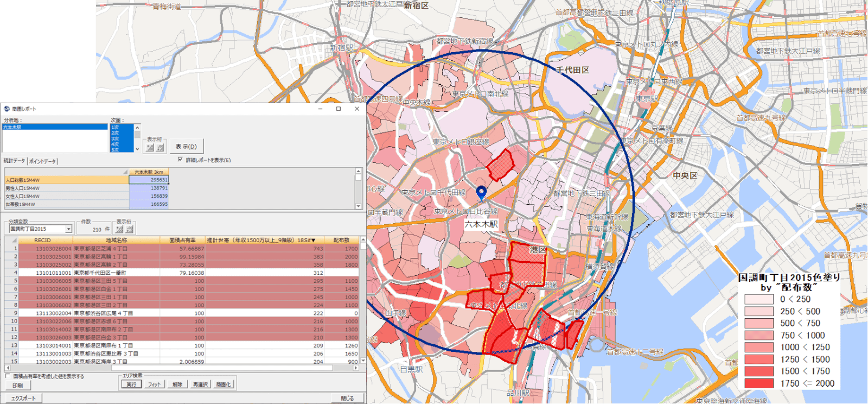Enable 面積占有率を考慮した値を表示する checkbox

click(x=8, y=376)
